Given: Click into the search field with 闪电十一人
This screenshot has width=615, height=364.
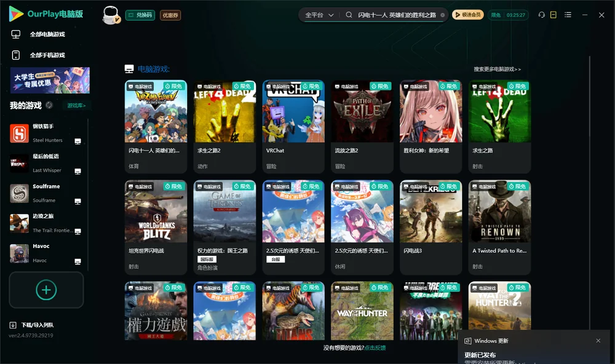Looking at the screenshot, I should point(397,15).
